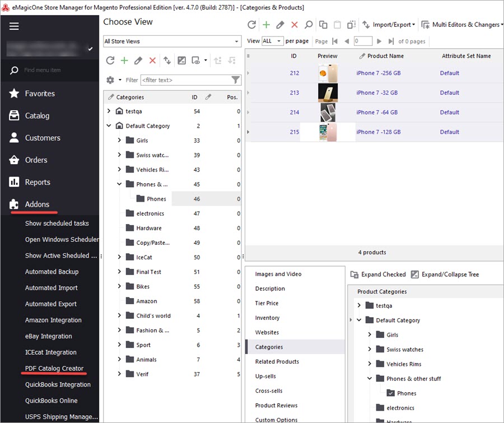Go to first page of products

coord(335,41)
